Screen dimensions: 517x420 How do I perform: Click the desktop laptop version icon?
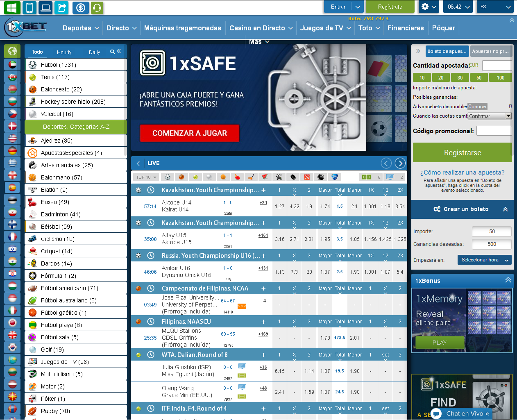pyautogui.click(x=46, y=7)
